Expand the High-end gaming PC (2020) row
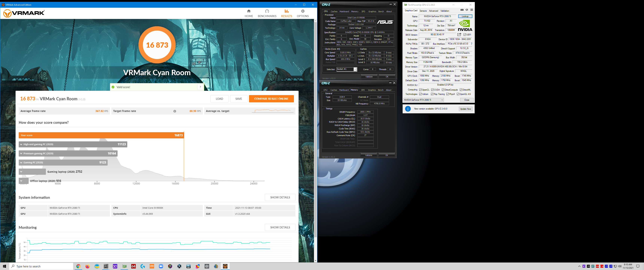Image resolution: width=644 pixels, height=270 pixels. (73, 144)
